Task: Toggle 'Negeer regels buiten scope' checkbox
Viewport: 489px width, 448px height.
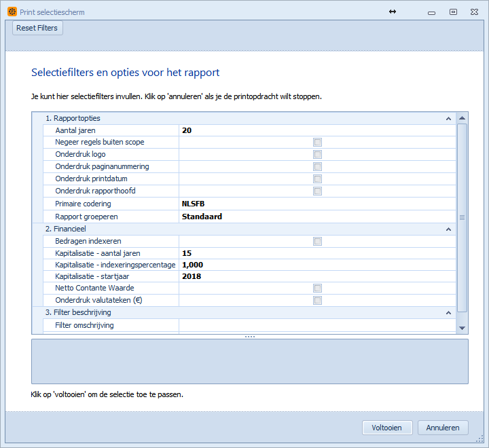Action: [x=317, y=143]
